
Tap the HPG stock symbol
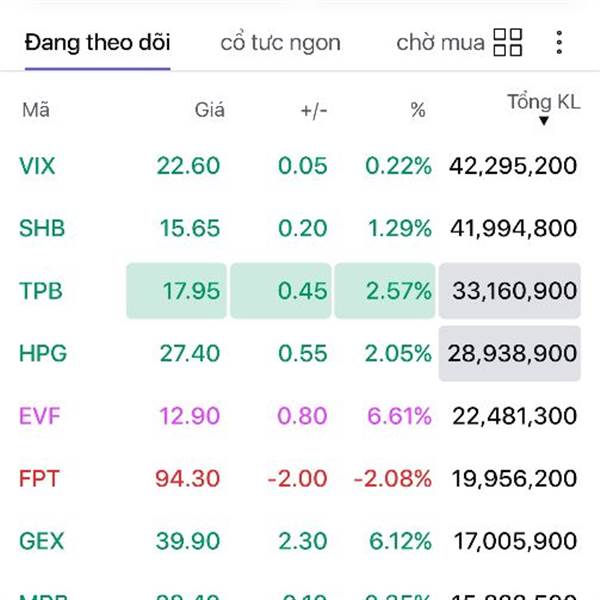[42, 353]
